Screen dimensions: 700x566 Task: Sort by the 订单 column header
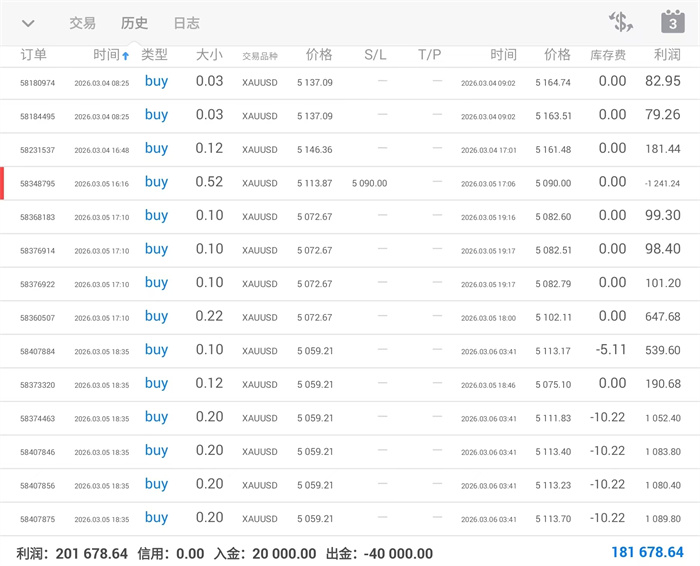(x=33, y=55)
